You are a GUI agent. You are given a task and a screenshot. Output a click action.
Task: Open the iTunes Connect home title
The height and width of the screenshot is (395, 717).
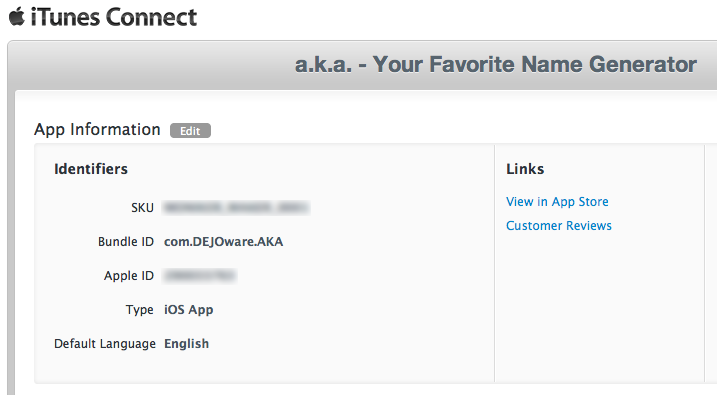click(114, 17)
